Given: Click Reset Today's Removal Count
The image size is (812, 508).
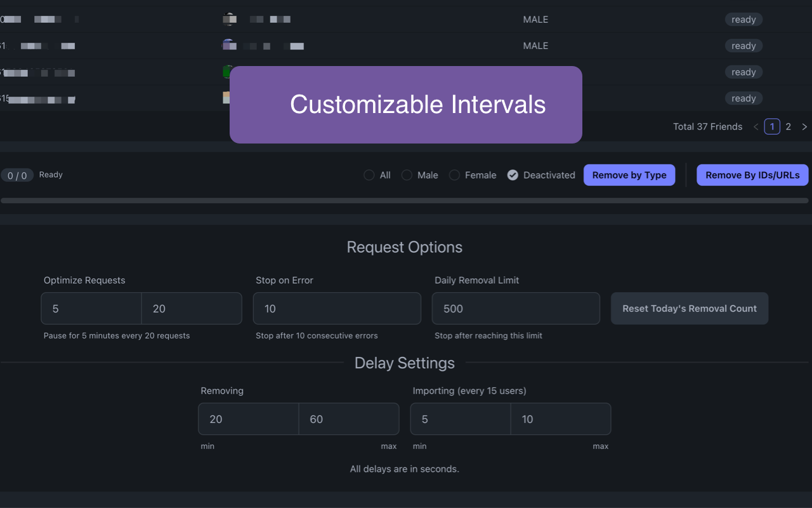Looking at the screenshot, I should pos(690,309).
